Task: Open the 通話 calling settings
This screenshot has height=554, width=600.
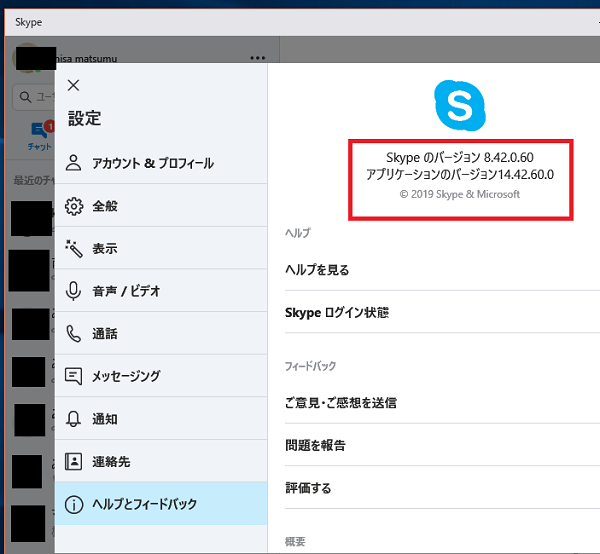Action: [x=161, y=334]
